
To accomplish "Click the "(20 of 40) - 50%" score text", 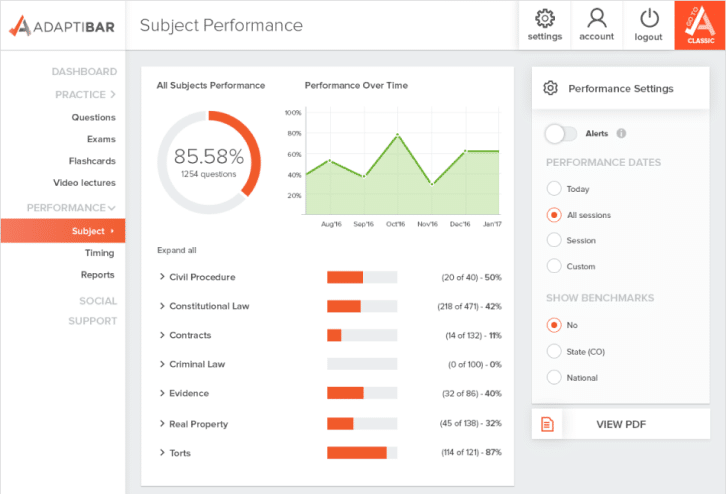I will (x=471, y=277).
